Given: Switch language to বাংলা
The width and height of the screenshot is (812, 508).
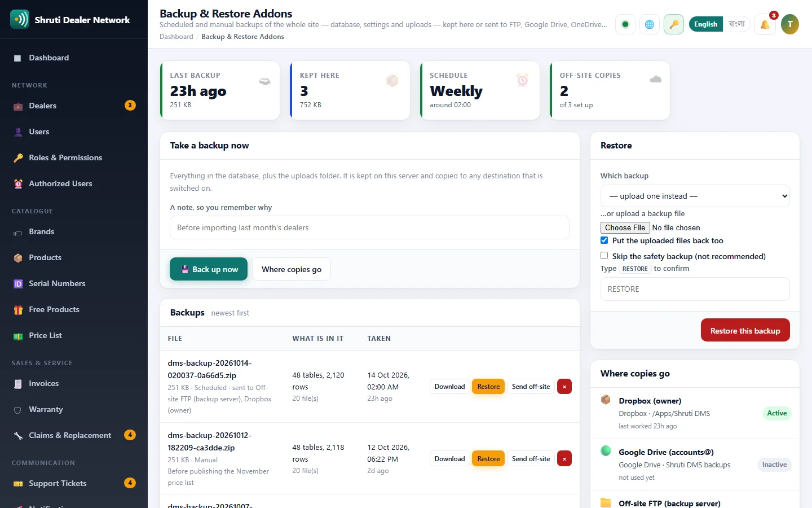Looking at the screenshot, I should pyautogui.click(x=736, y=24).
